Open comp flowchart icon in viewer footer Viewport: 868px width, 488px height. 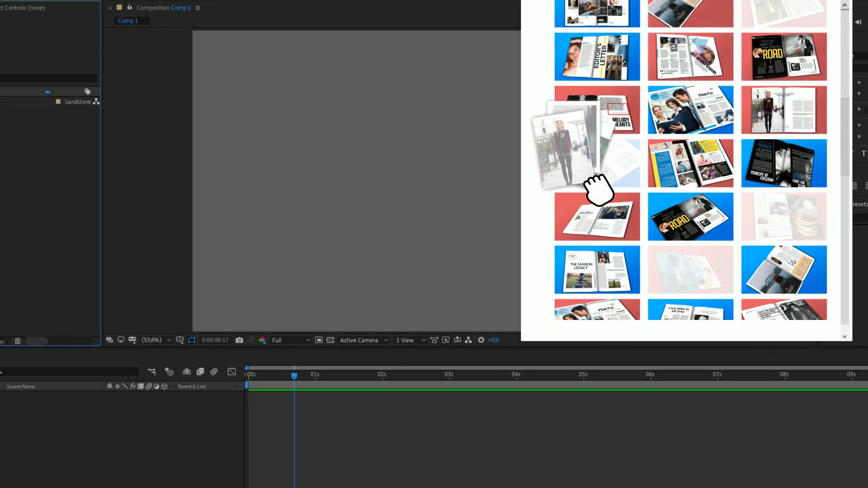(x=468, y=340)
